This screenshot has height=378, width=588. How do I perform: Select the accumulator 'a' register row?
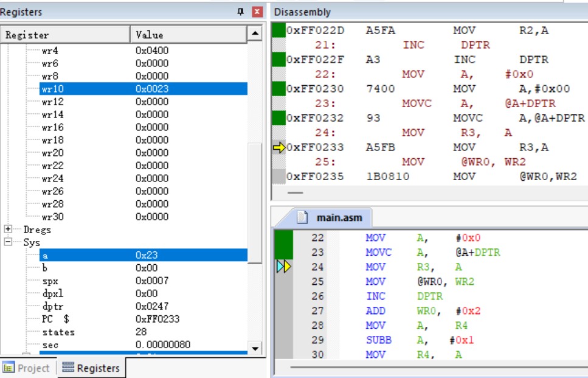pyautogui.click(x=144, y=255)
